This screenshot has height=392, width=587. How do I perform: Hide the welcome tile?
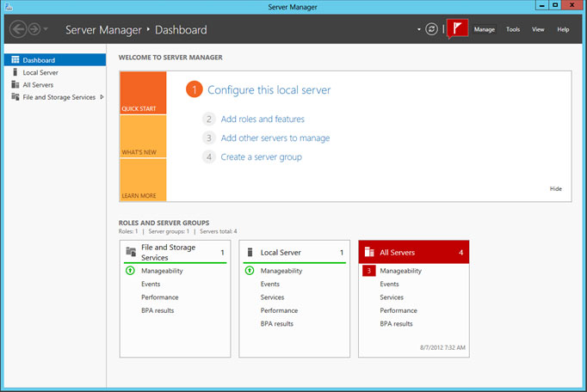click(555, 188)
